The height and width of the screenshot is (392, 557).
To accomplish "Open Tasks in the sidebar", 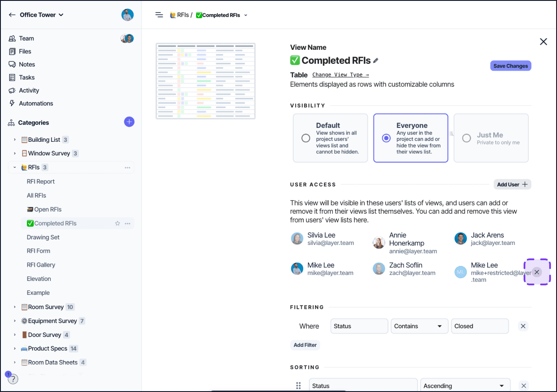I will [27, 77].
